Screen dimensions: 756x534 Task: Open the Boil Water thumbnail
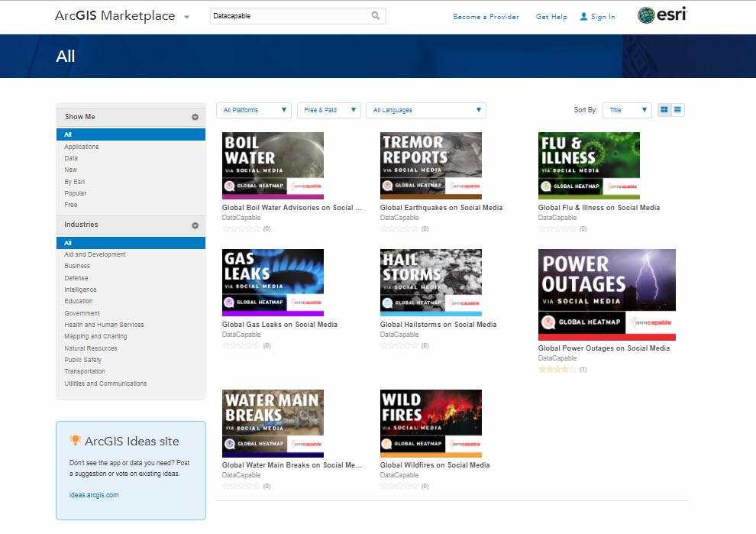(273, 166)
